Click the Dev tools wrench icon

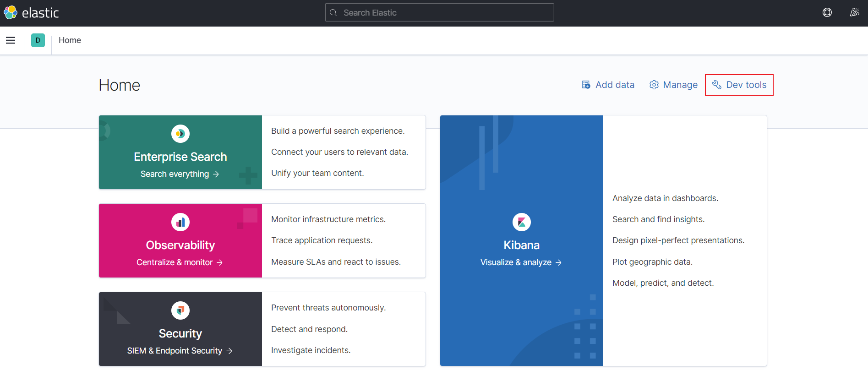point(716,85)
